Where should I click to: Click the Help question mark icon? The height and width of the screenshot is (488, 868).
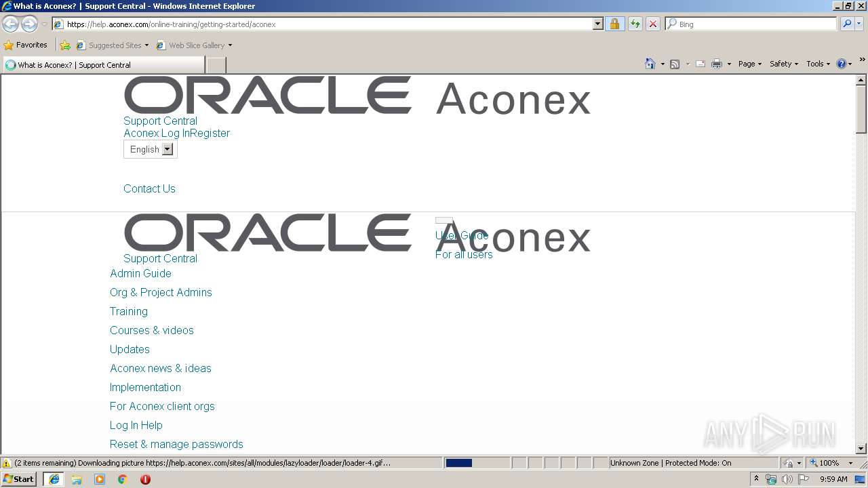(x=842, y=64)
